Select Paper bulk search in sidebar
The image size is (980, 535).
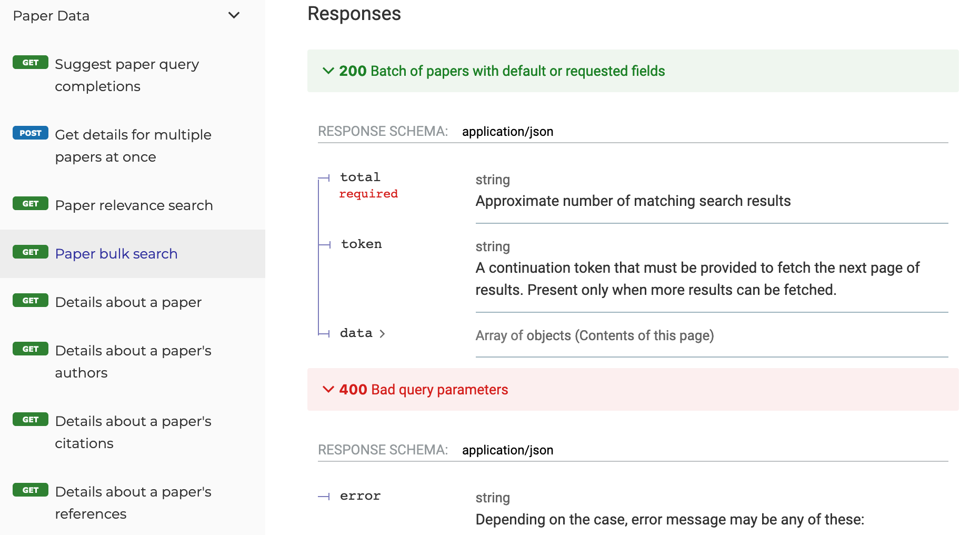point(116,254)
